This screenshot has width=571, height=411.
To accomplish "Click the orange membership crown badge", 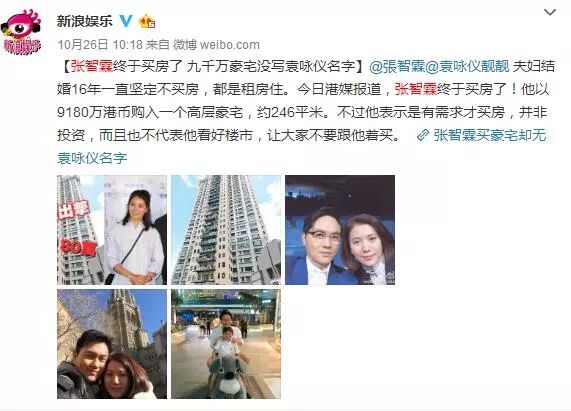I will click(x=147, y=21).
